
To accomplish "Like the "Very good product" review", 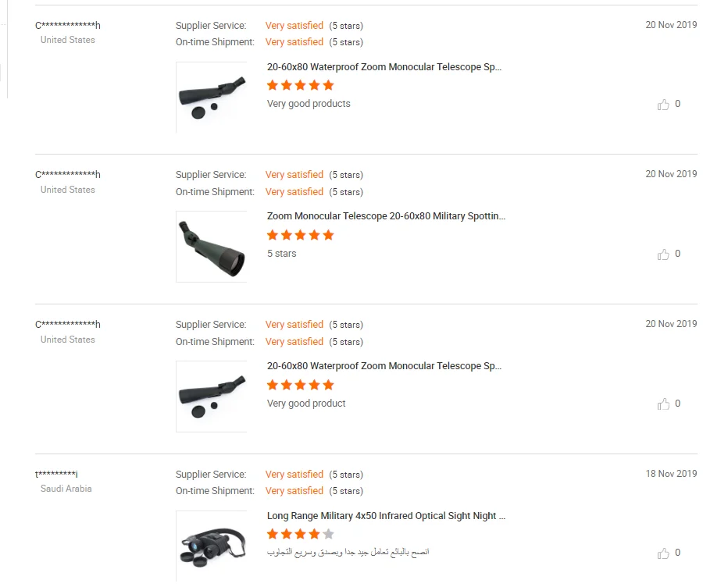I will click(x=663, y=404).
